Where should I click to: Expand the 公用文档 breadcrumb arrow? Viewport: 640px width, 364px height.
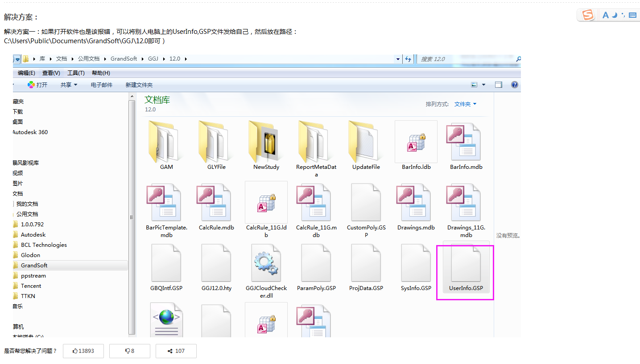[x=106, y=59]
